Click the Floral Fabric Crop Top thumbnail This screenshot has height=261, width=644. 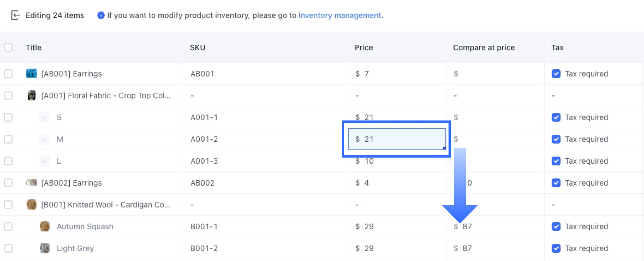coord(31,95)
